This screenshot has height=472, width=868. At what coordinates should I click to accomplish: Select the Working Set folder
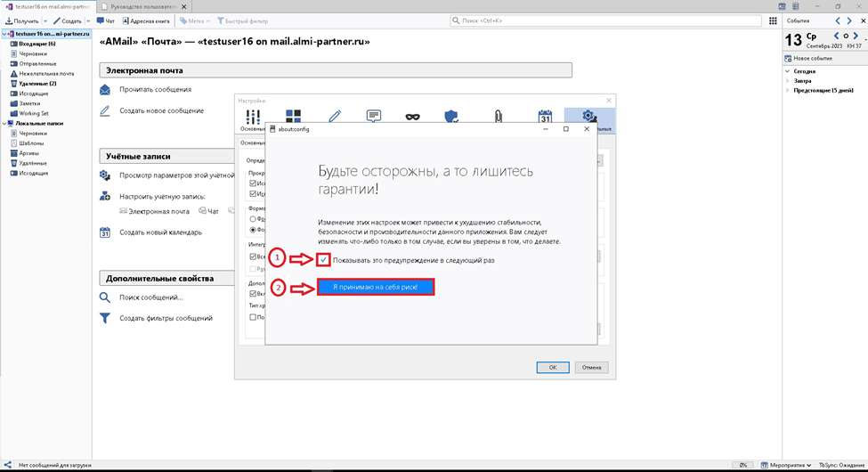pos(34,114)
